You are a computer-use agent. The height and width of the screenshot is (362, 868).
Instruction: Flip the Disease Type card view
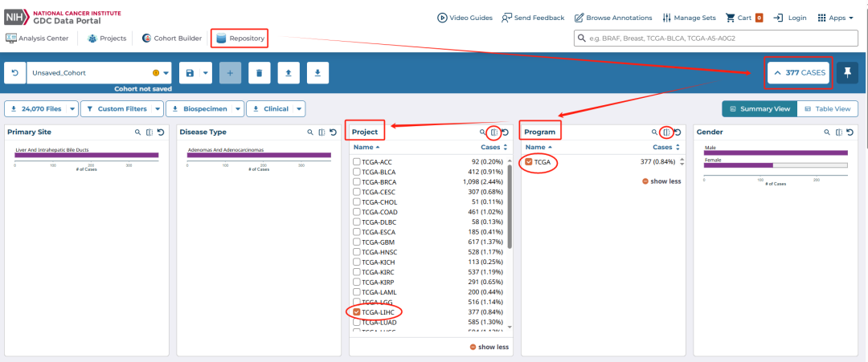coord(321,132)
